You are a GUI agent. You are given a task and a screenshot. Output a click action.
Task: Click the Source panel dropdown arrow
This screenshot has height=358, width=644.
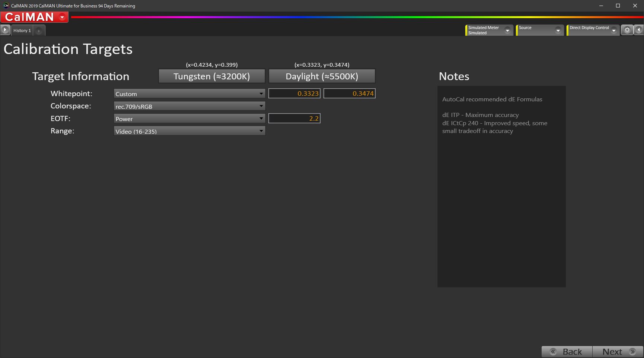click(558, 31)
